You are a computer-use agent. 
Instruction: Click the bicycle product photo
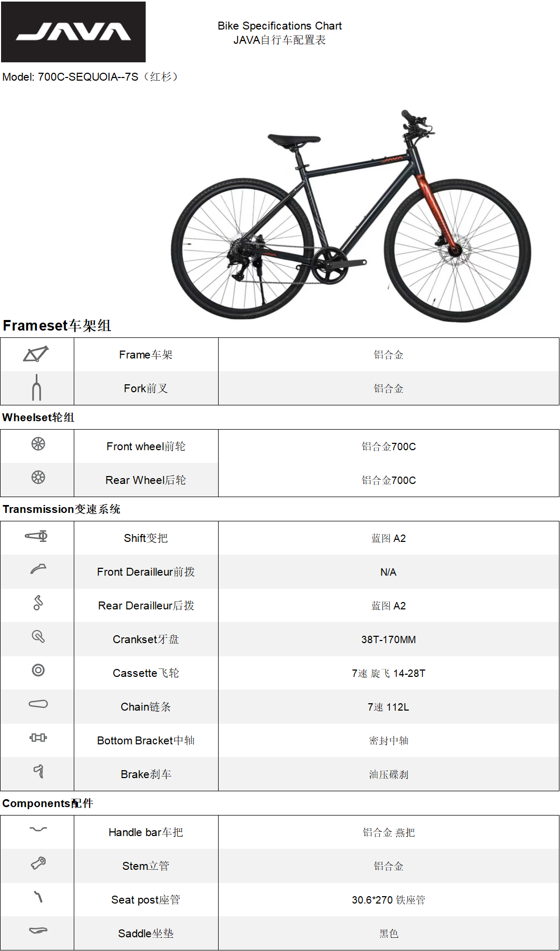[350, 216]
